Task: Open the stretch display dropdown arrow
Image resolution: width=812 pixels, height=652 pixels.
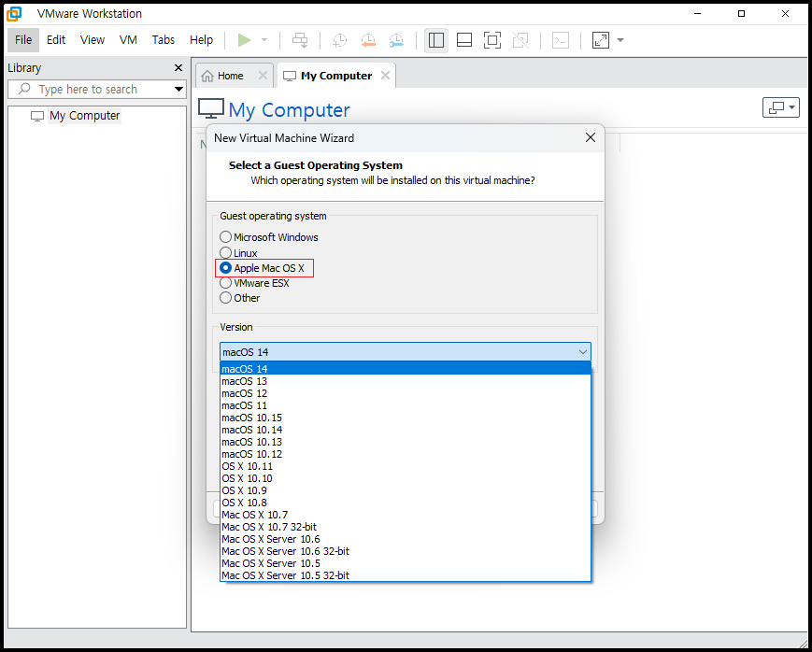Action: click(620, 40)
